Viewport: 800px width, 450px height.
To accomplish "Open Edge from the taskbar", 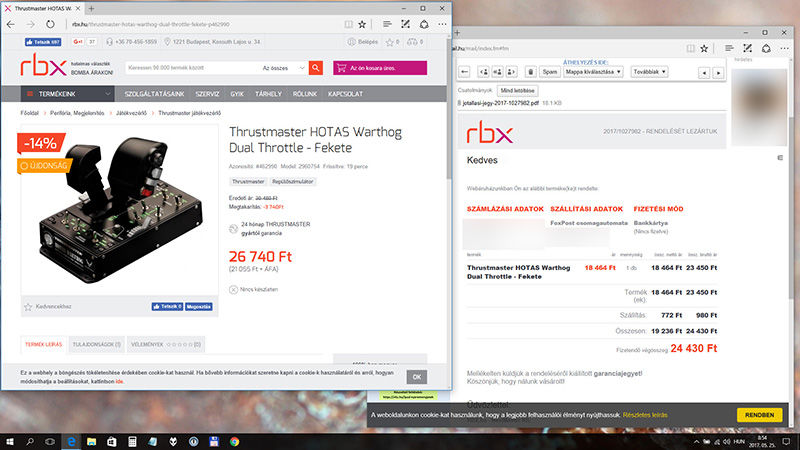I will click(x=71, y=442).
